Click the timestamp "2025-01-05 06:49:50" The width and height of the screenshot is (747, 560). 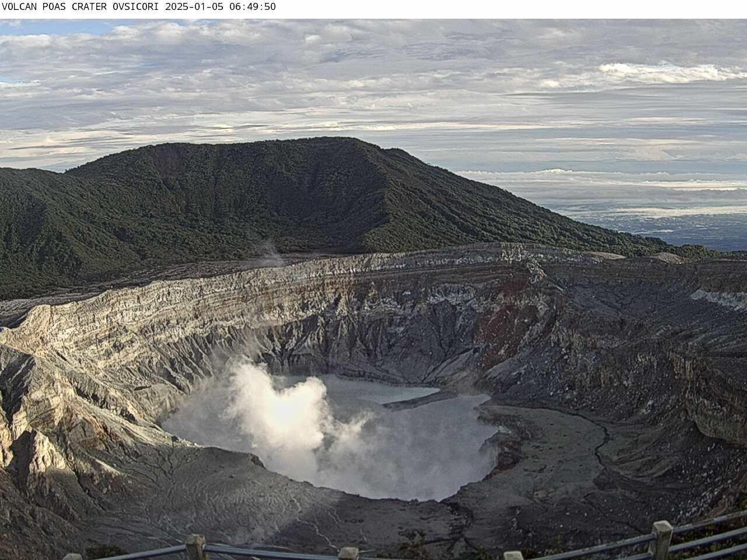[x=221, y=7]
